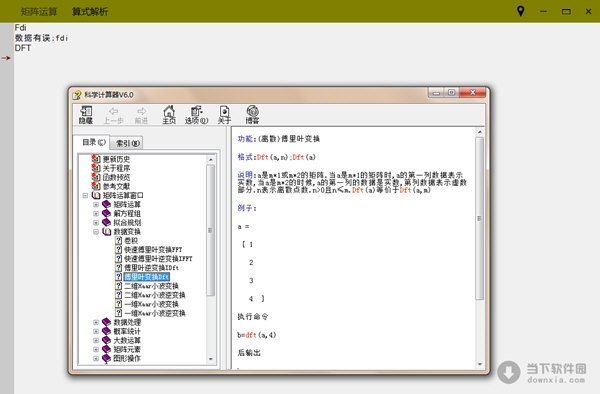Click the tree panel scroll-up arrow
The height and width of the screenshot is (394, 600).
(210, 159)
